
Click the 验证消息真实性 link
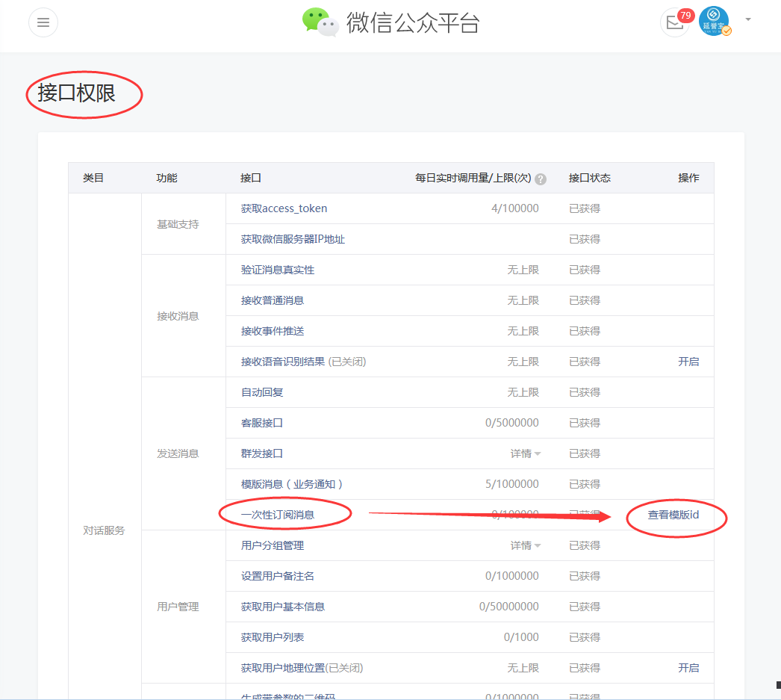point(278,270)
